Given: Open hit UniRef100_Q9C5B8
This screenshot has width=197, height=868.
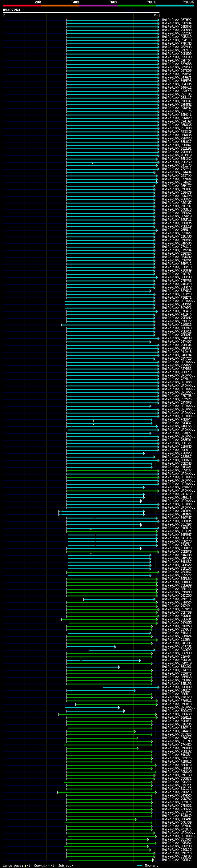Looking at the screenshot, I should click(177, 30).
